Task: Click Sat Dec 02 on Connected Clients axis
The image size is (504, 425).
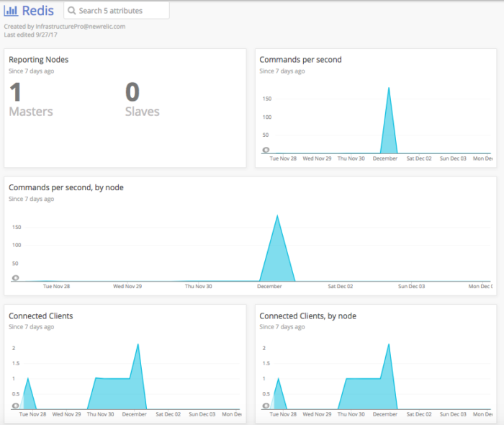Action: (168, 414)
